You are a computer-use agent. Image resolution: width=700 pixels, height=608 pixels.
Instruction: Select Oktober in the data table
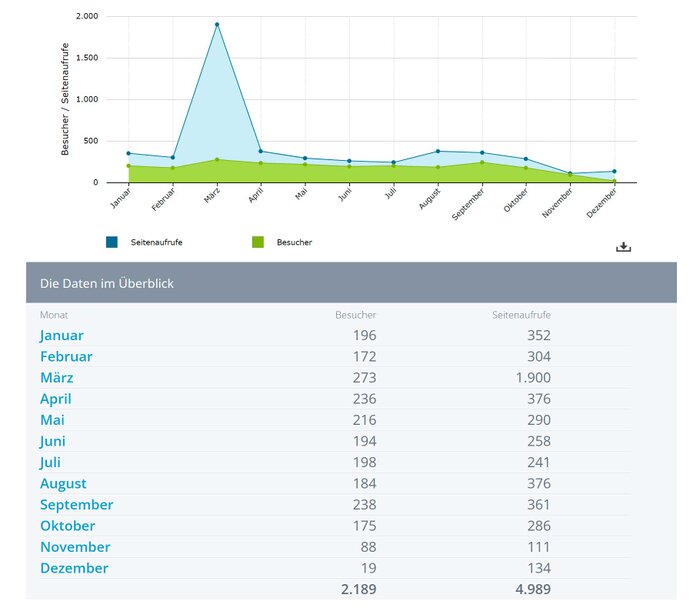[x=68, y=526]
